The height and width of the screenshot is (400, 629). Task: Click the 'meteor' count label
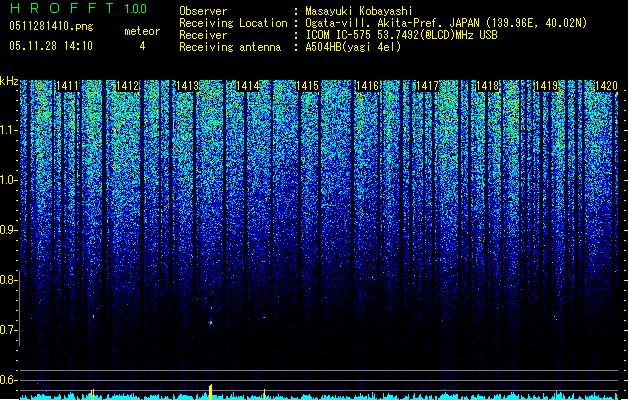142,31
